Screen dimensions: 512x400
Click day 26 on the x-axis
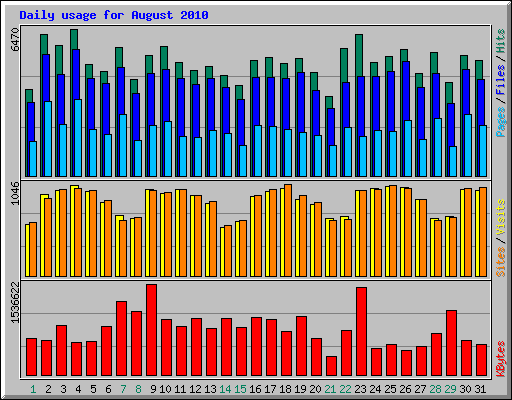pos(405,389)
